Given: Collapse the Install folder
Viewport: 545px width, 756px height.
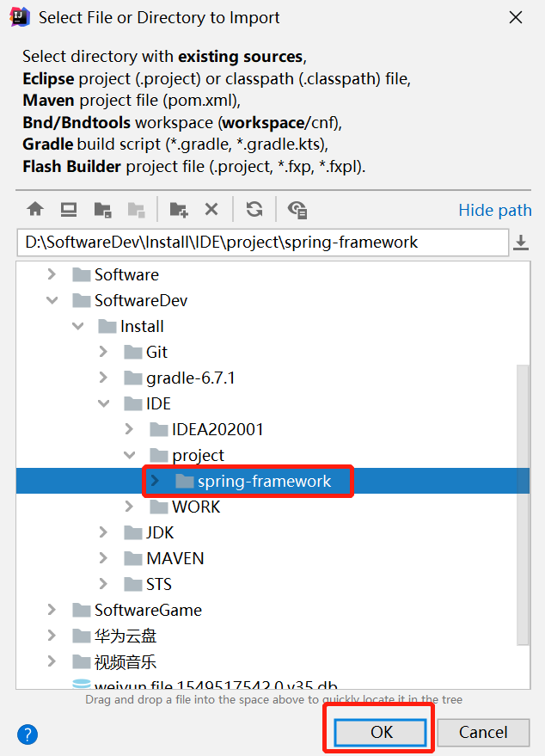Looking at the screenshot, I should pos(77,327).
